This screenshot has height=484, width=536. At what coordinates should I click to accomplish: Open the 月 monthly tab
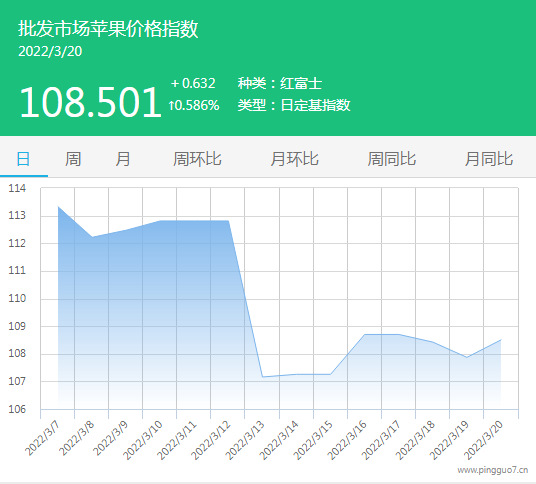click(x=123, y=159)
